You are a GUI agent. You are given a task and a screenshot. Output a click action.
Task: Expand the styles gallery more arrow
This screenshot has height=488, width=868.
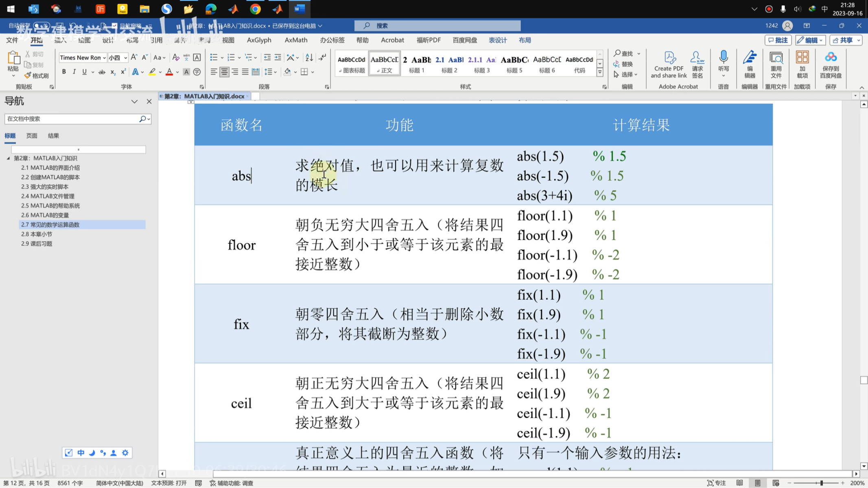pyautogui.click(x=599, y=72)
